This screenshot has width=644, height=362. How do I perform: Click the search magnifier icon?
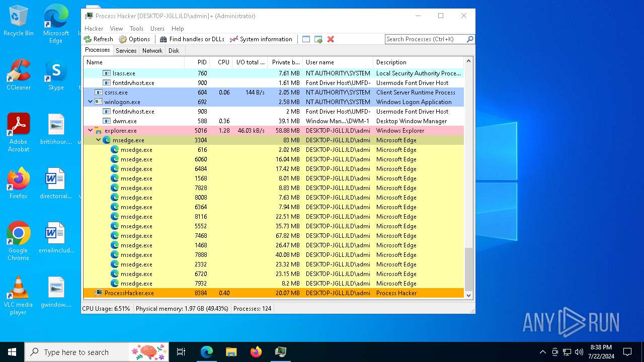click(x=470, y=39)
